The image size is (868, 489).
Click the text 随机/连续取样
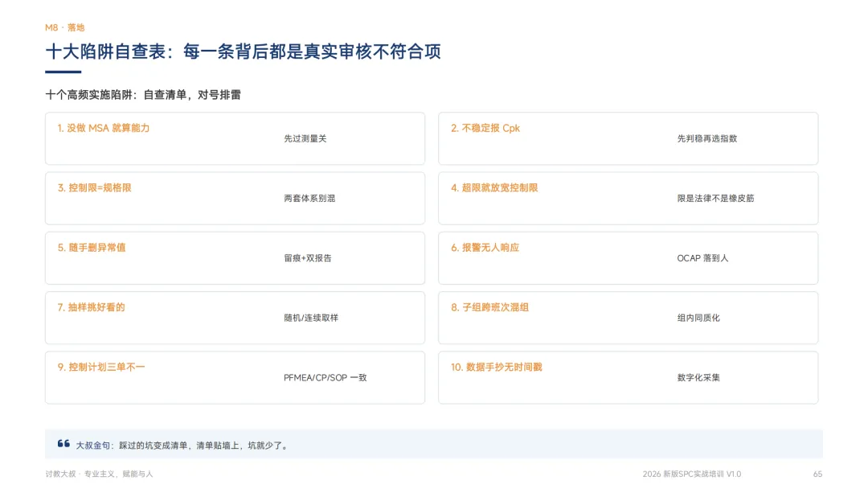(x=311, y=318)
